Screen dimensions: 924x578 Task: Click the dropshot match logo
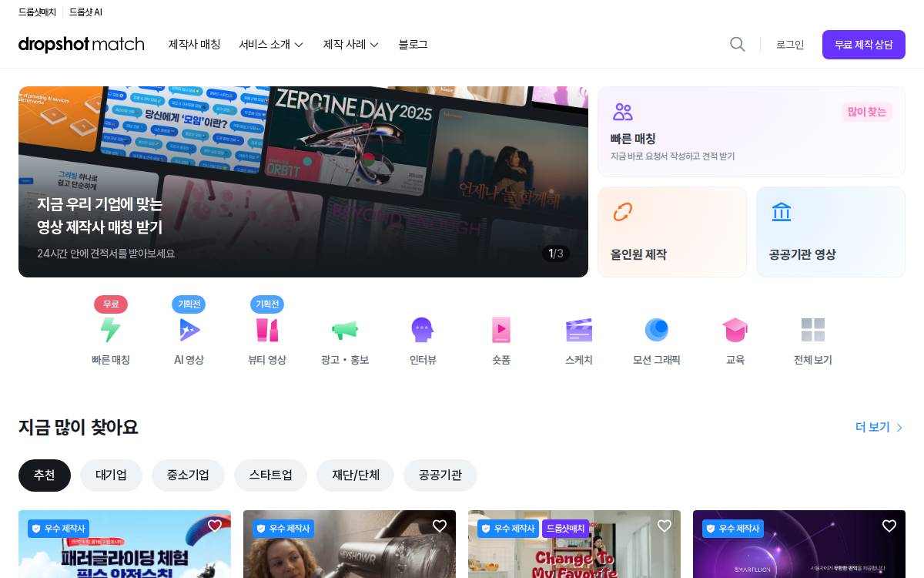tap(82, 45)
